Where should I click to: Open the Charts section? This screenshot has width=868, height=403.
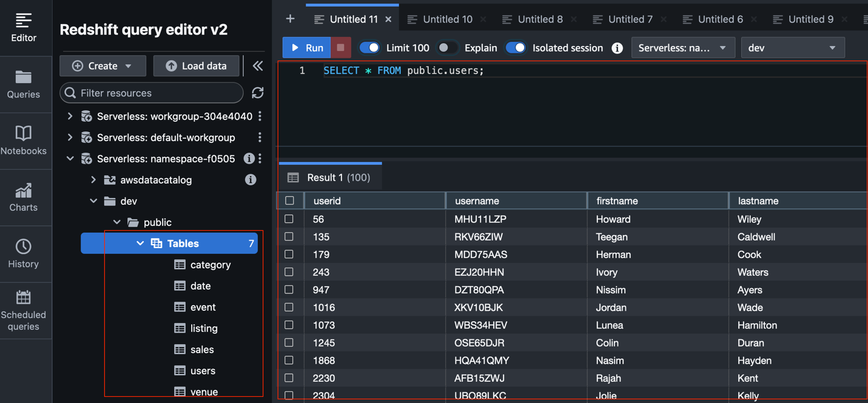[x=24, y=198]
